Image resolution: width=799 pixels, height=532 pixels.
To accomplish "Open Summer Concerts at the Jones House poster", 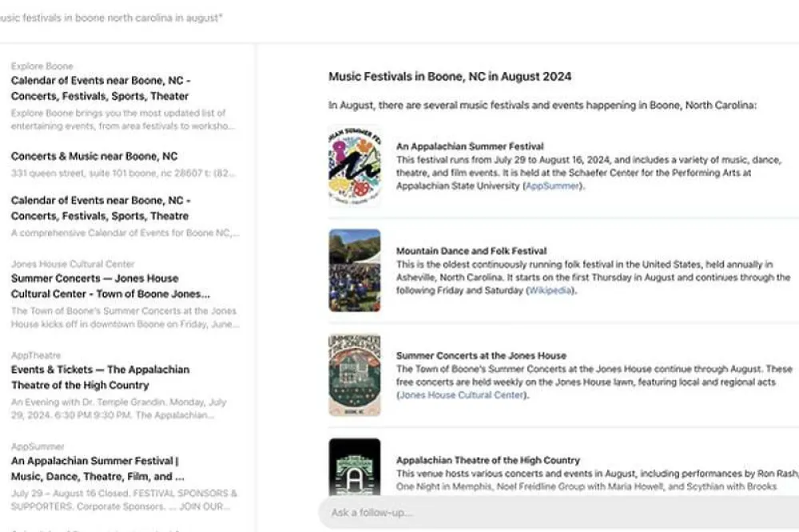I will [x=355, y=375].
